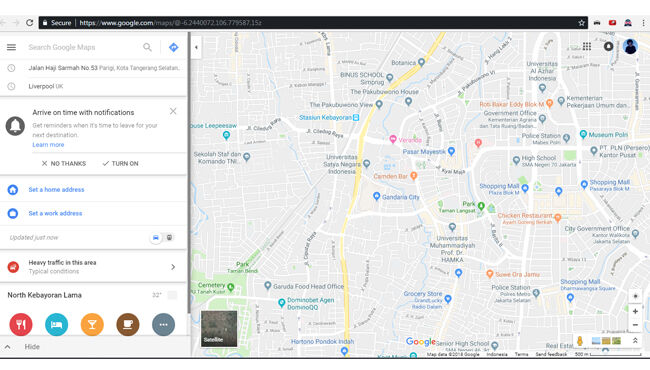
Task: Click the Search Google Maps field
Action: tap(83, 47)
